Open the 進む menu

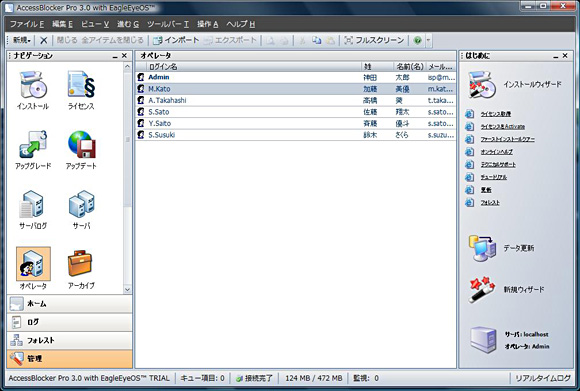tap(128, 24)
